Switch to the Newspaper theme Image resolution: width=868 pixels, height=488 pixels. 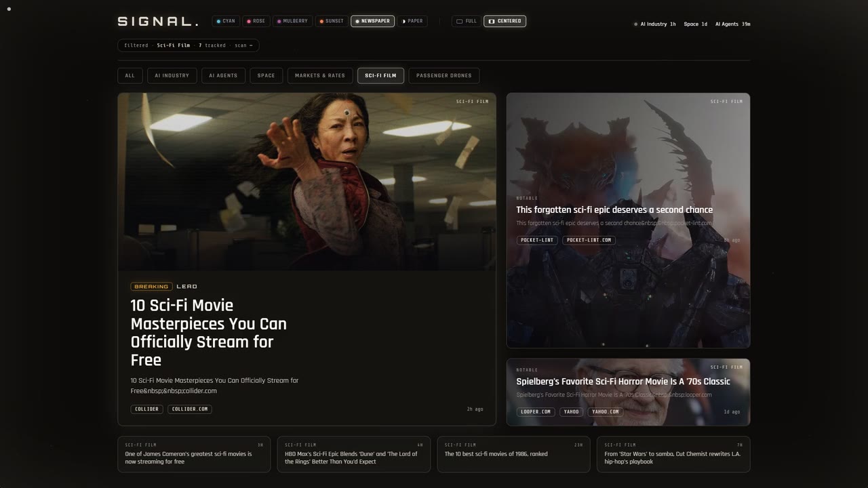(x=372, y=21)
